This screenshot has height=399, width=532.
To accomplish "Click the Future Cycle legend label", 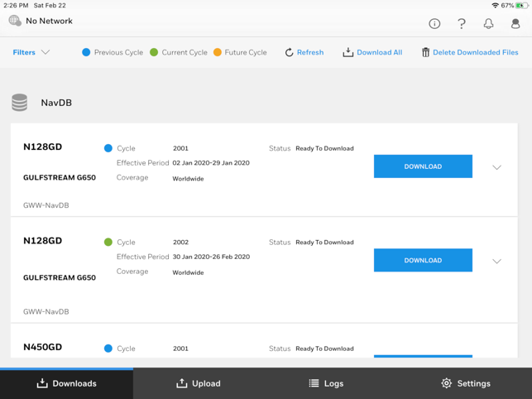I will [x=246, y=52].
